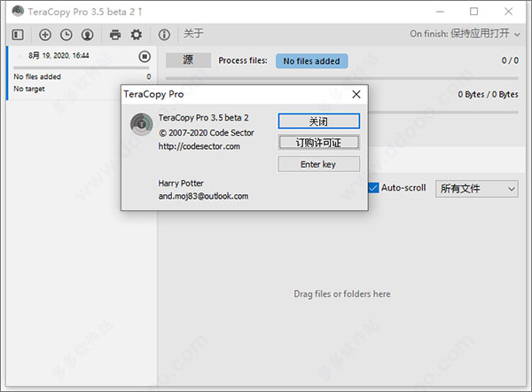Click the 源 source button
The width and height of the screenshot is (532, 392).
point(188,60)
